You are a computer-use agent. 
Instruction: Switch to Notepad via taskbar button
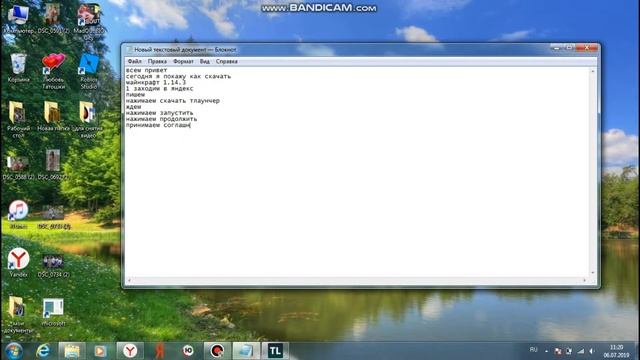coord(246,351)
